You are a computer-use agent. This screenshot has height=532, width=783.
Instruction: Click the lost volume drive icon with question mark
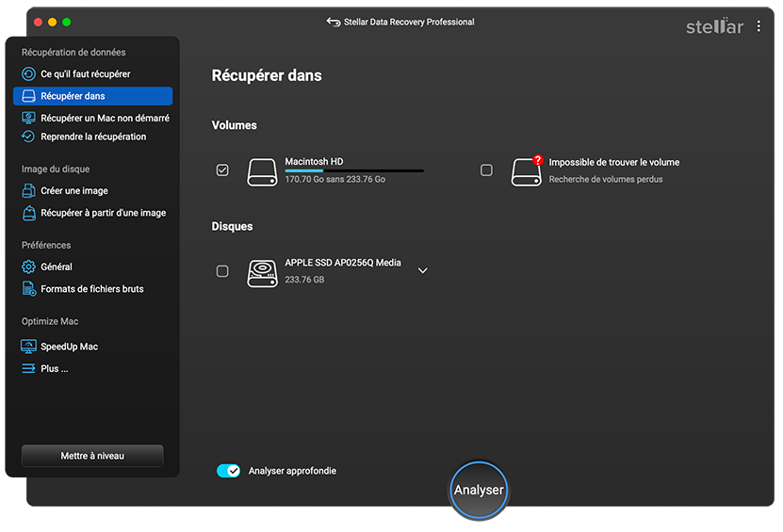tap(527, 170)
